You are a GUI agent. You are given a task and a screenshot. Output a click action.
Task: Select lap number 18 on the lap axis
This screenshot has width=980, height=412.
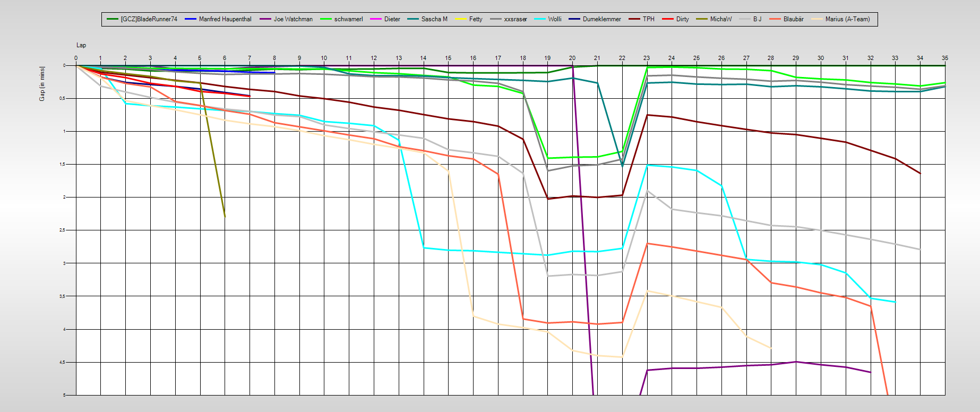[523, 58]
